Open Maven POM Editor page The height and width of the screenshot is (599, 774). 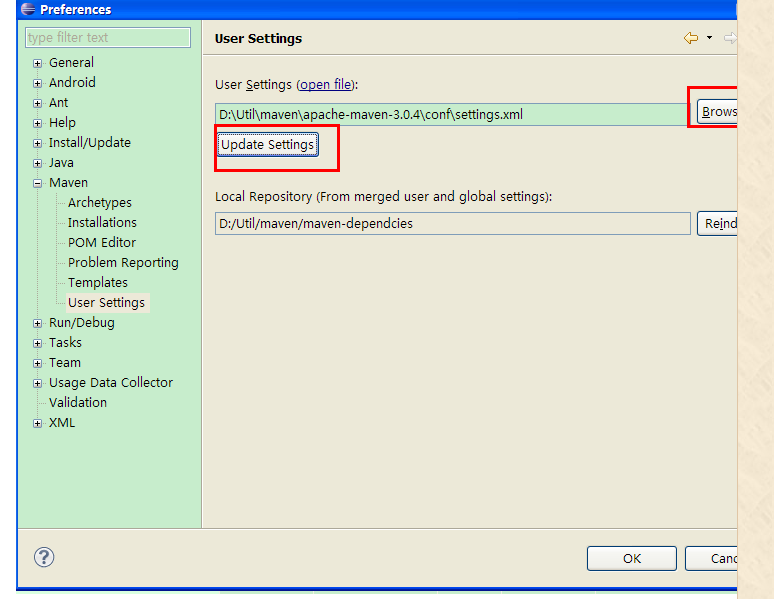pos(102,242)
